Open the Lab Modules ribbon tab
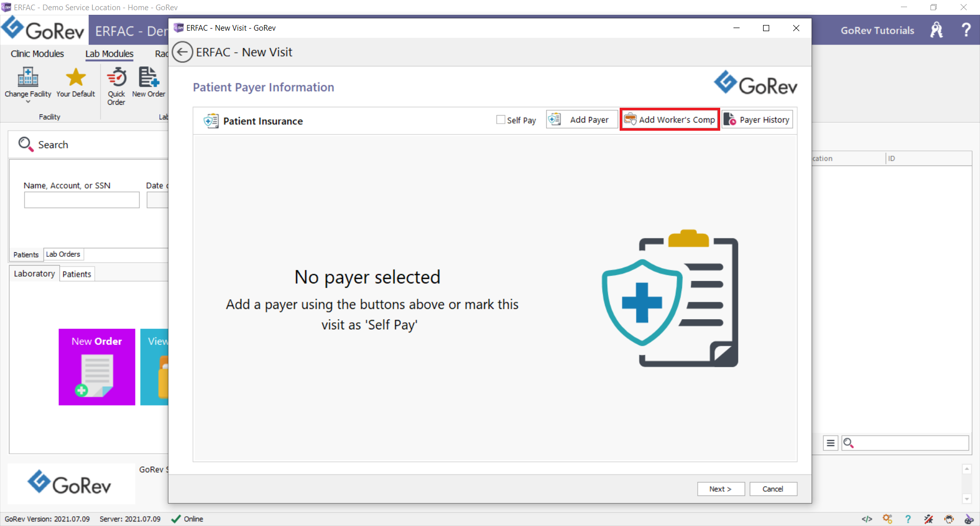The height and width of the screenshot is (526, 980). coord(109,54)
